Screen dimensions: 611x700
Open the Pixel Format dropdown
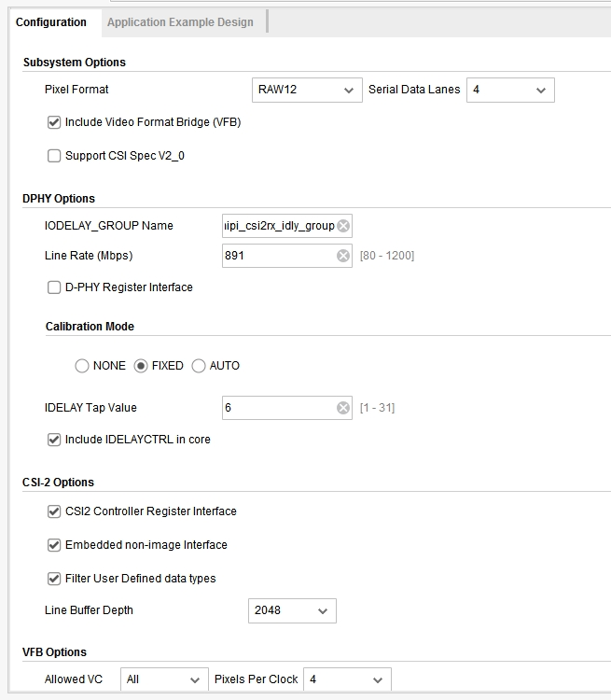tap(306, 90)
